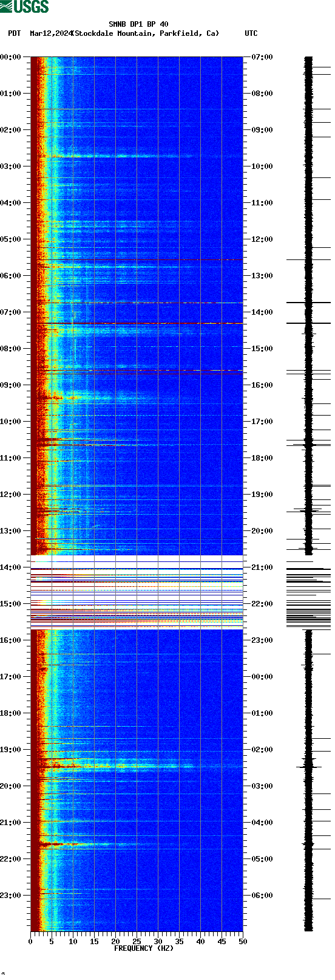Viewport: 335px width, 980px height.
Task: Click the 20 Hz frequency tick label
Action: tap(115, 942)
